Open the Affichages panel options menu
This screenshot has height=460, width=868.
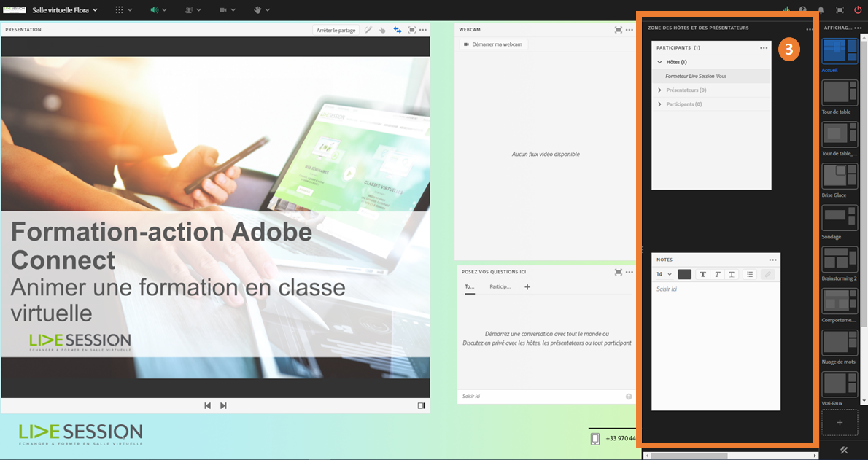[x=858, y=28]
